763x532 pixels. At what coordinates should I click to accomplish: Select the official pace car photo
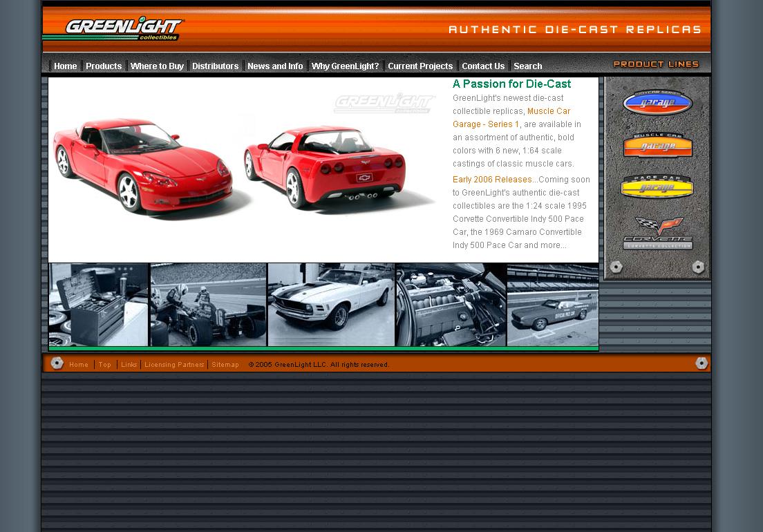(553, 305)
